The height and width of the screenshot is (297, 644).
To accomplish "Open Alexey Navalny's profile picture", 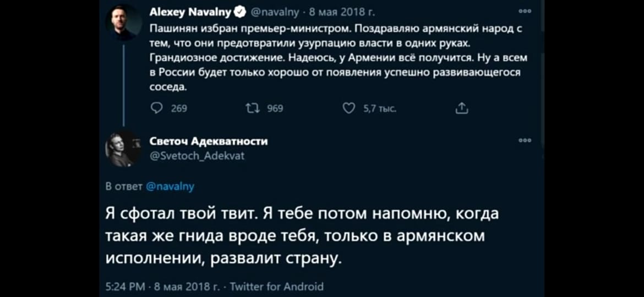I will pyautogui.click(x=123, y=21).
